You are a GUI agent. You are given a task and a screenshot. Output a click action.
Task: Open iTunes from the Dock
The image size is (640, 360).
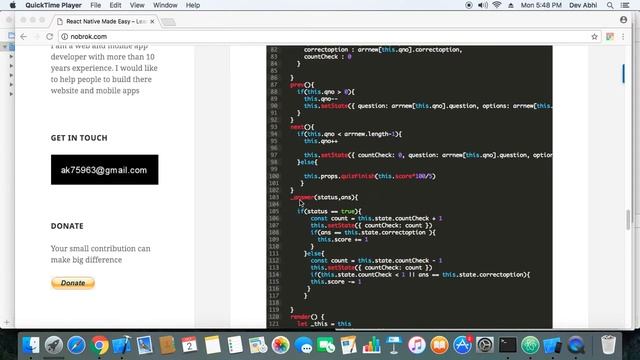[417, 345]
